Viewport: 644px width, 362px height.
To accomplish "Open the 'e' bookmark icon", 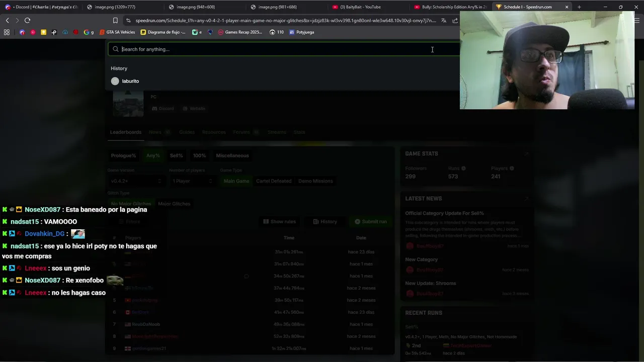I will [x=197, y=32].
